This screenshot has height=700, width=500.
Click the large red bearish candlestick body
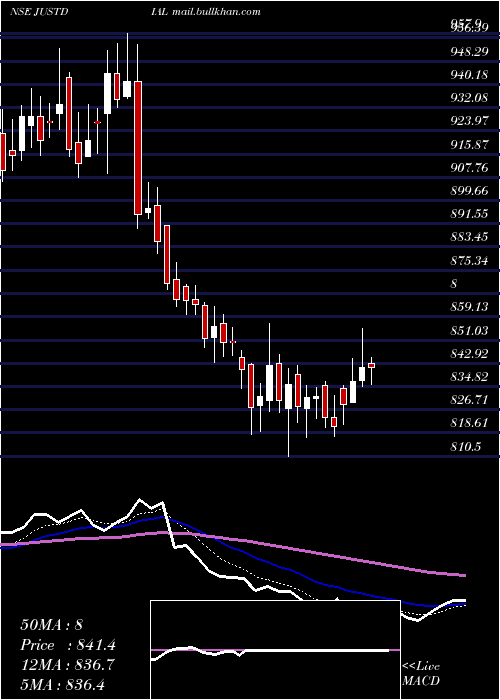(138, 148)
